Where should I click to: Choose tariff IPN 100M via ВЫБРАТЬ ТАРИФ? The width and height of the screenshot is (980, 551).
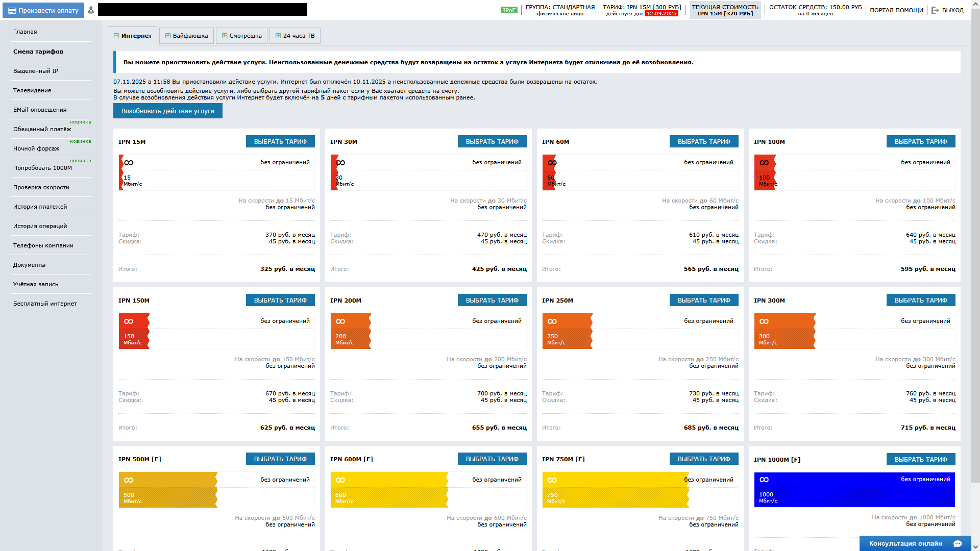(920, 142)
